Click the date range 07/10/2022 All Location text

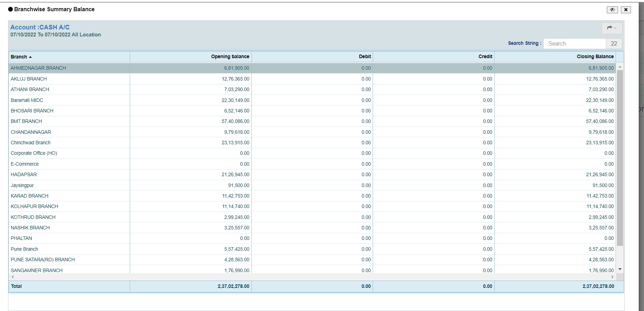(x=56, y=35)
